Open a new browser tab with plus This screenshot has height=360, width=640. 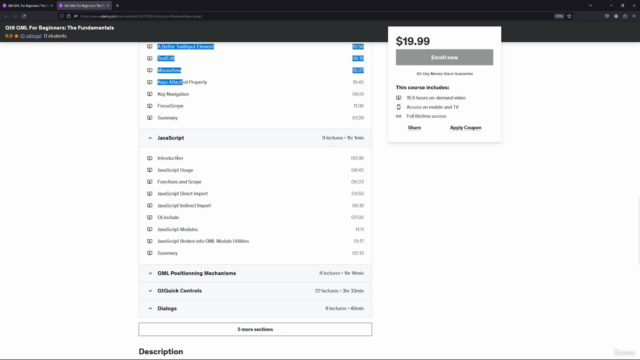(117, 6)
